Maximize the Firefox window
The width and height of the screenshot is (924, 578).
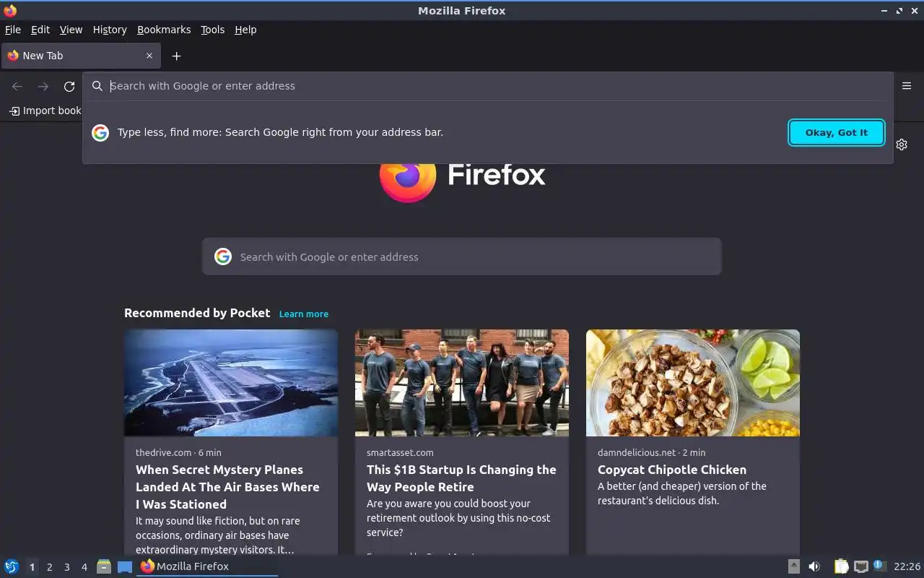(x=899, y=11)
